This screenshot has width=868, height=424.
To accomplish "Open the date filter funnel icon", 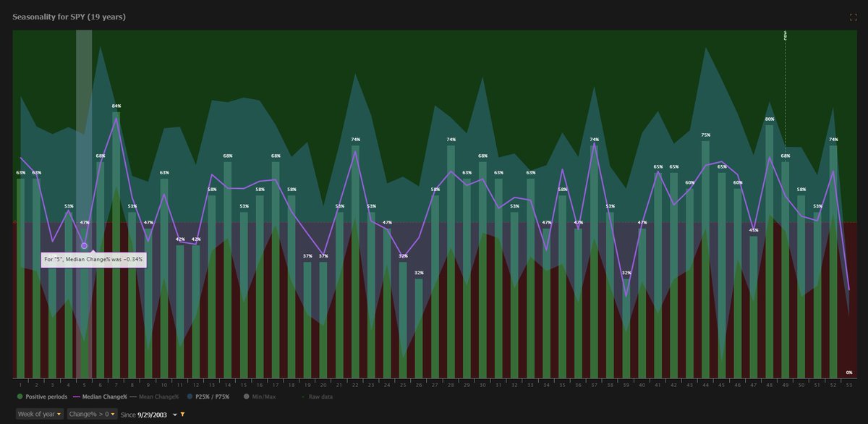I will 183,414.
